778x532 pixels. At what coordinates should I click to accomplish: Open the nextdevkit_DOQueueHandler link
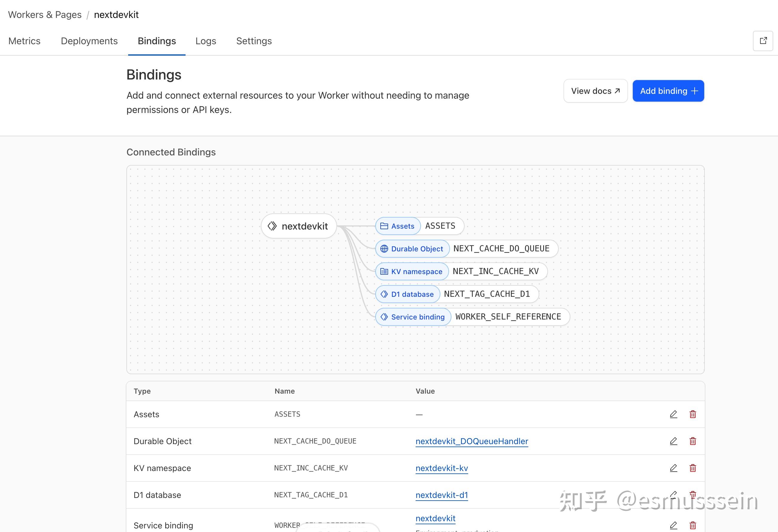click(x=471, y=441)
